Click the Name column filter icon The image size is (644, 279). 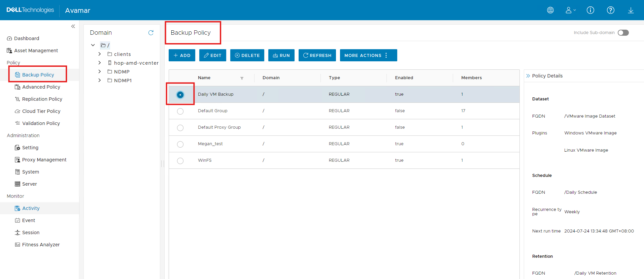click(x=242, y=78)
